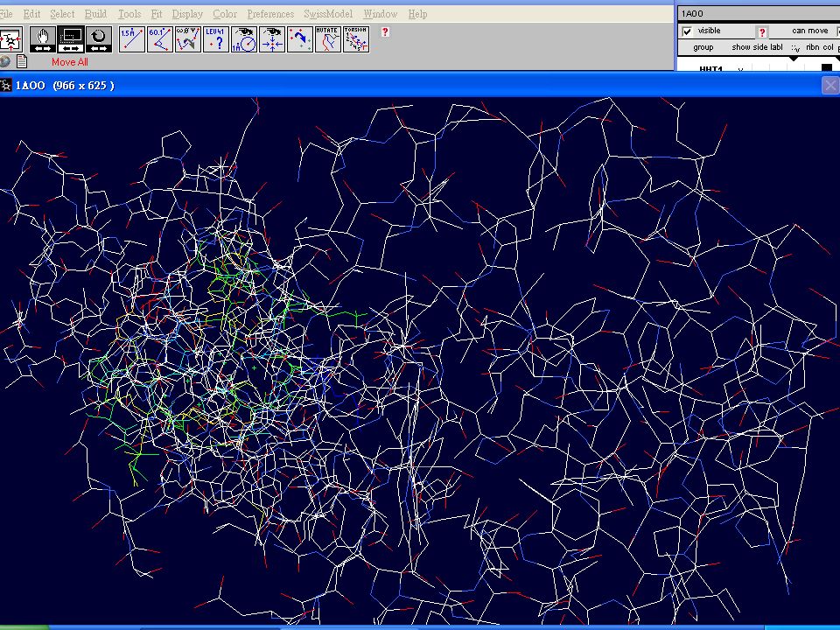Image resolution: width=840 pixels, height=630 pixels.
Task: Open the Display menu
Action: click(x=187, y=14)
